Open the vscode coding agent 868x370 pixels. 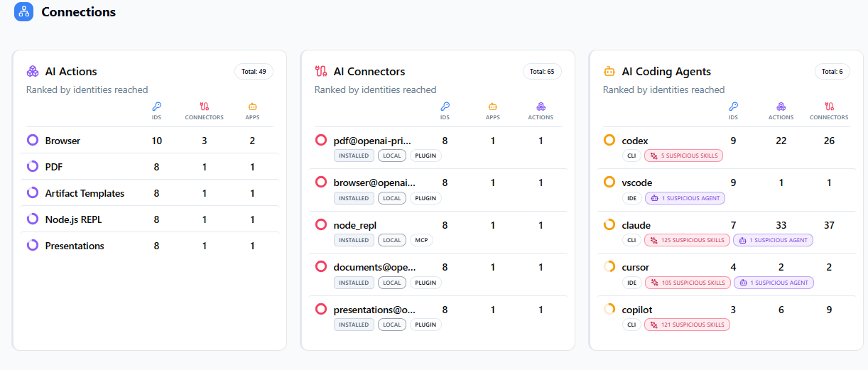click(727, 190)
